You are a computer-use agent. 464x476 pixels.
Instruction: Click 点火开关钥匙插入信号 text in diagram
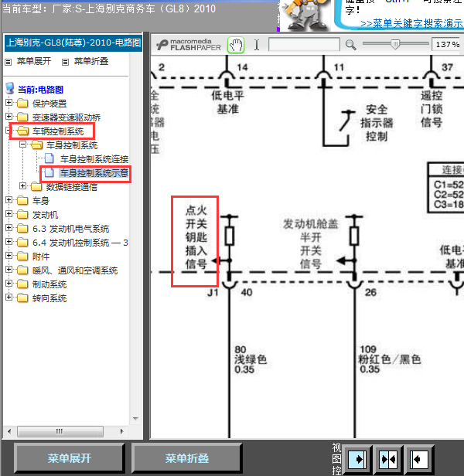pos(196,237)
